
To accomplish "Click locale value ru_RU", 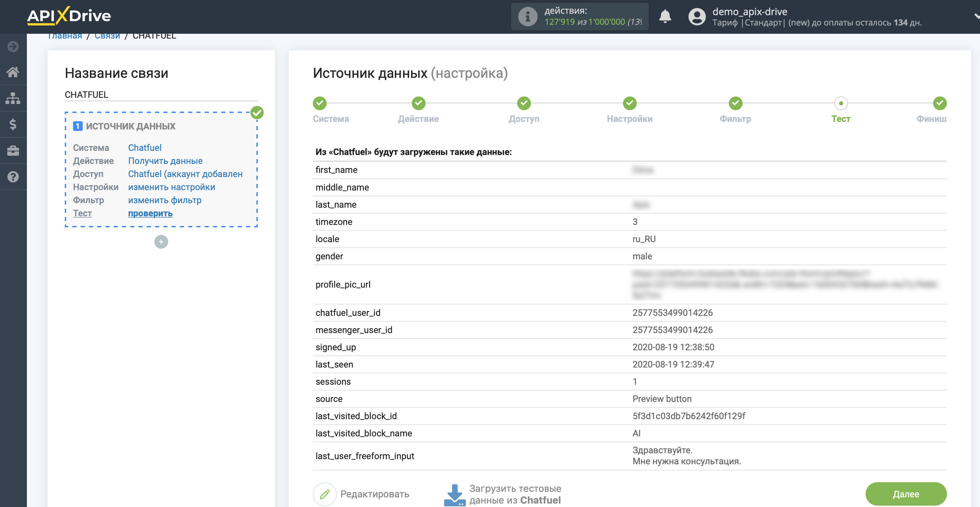I will coord(644,239).
